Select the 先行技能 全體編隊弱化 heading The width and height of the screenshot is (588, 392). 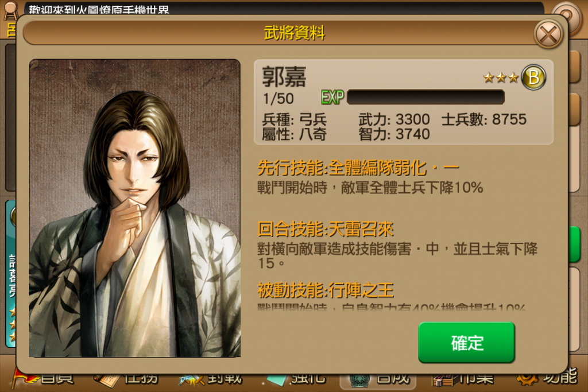tap(358, 168)
